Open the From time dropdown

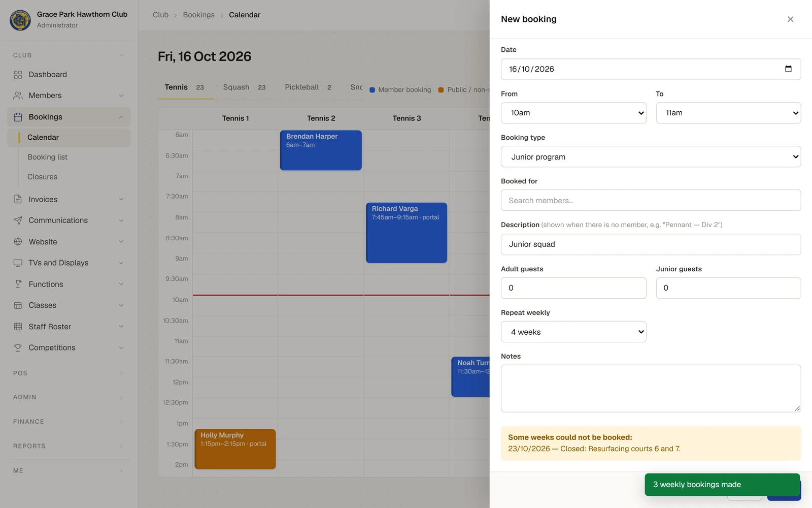(573, 113)
